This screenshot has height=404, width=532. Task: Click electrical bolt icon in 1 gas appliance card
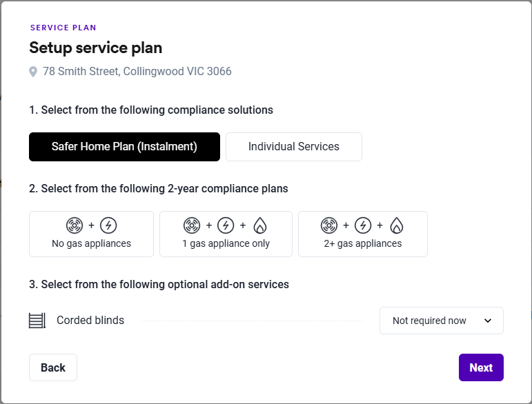pos(226,225)
